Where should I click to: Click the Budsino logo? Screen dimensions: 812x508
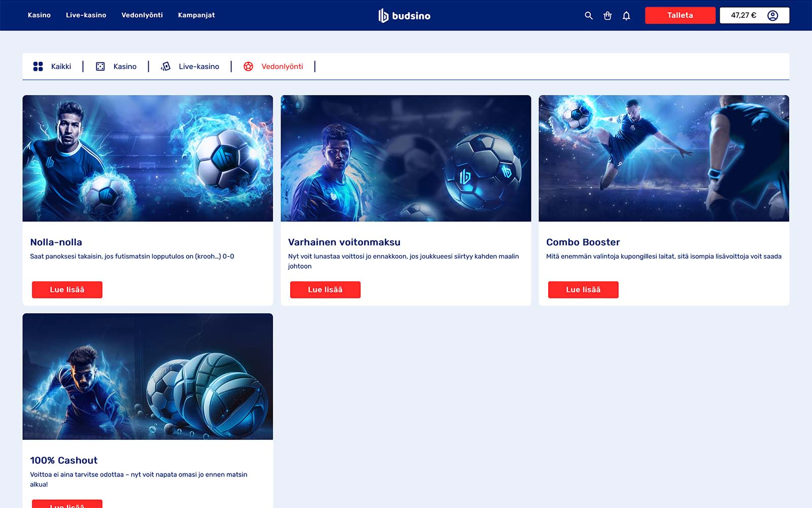click(x=404, y=16)
